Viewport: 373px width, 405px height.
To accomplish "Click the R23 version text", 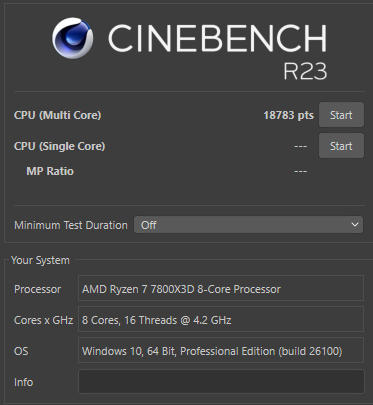I will click(305, 71).
